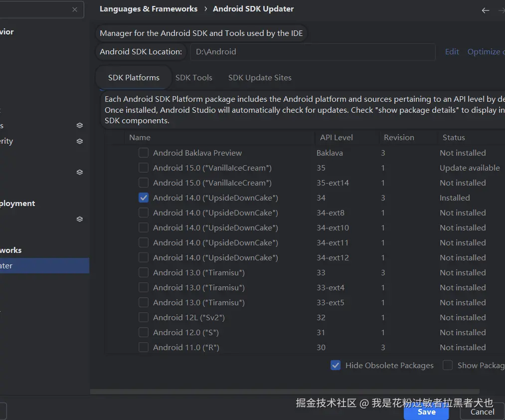Click Languages & Frameworks breadcrumb
The height and width of the screenshot is (420, 505).
[x=149, y=9]
